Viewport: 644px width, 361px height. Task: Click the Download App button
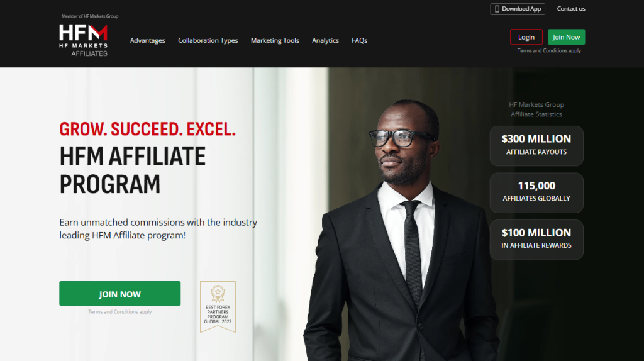[518, 9]
